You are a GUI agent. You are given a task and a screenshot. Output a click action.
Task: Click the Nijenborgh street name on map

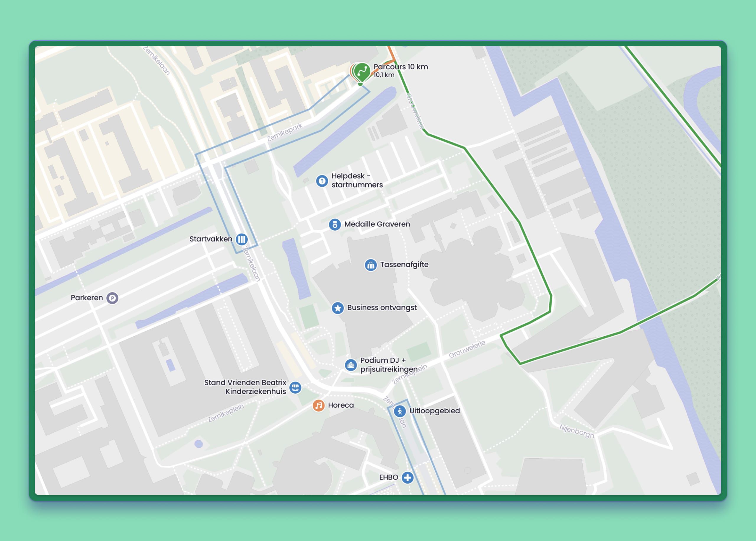coord(576,431)
